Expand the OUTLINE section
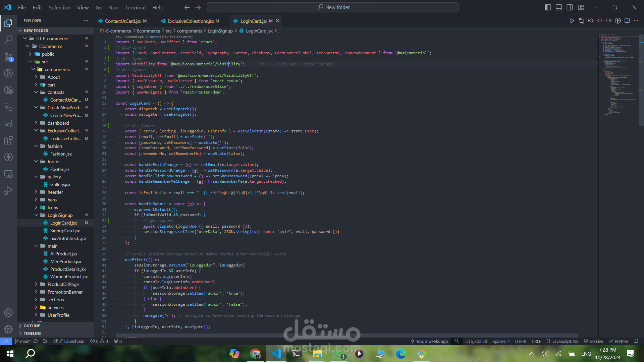Viewport: 644px width, 362px height. [32, 326]
